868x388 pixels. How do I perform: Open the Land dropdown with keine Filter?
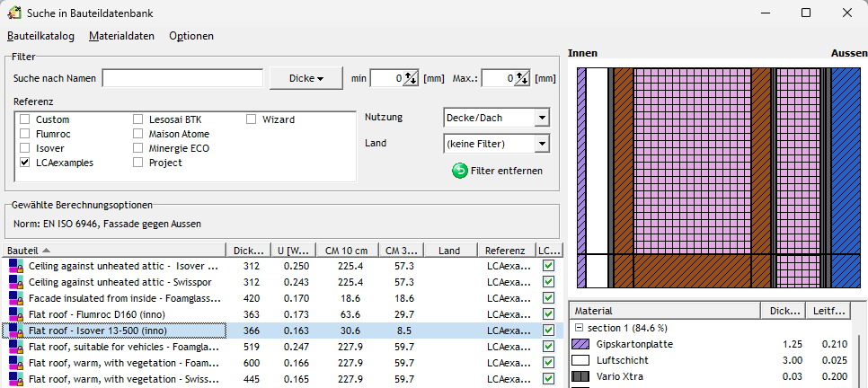pos(541,144)
